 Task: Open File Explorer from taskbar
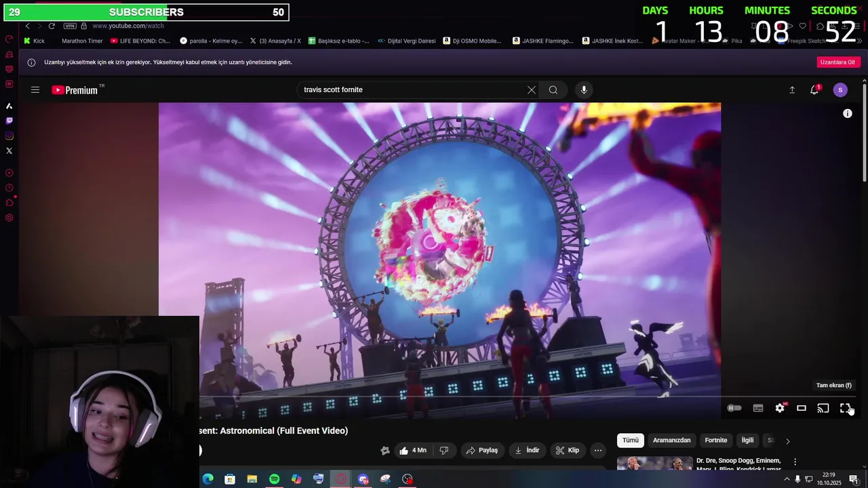pyautogui.click(x=252, y=479)
